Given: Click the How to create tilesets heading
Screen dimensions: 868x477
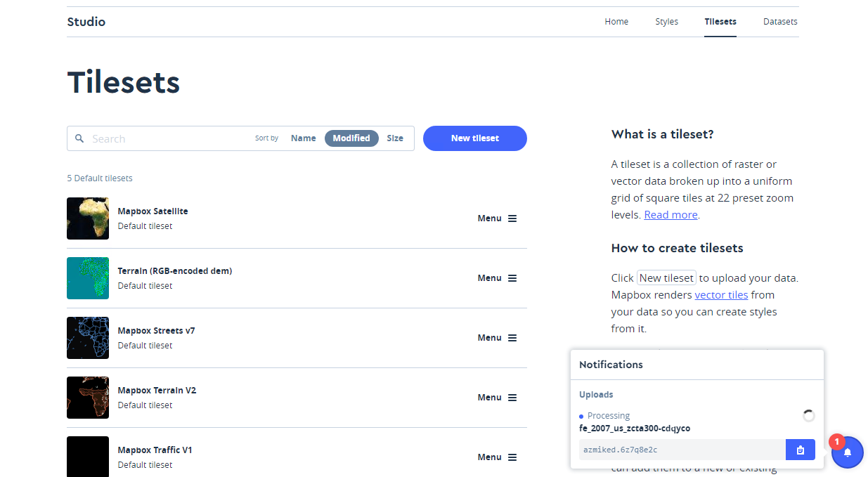Looking at the screenshot, I should pos(677,248).
